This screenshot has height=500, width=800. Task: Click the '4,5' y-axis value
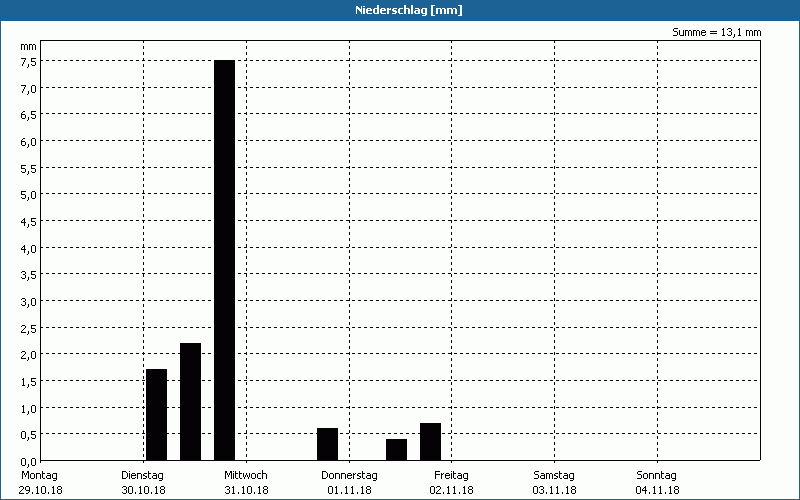pyautogui.click(x=29, y=222)
